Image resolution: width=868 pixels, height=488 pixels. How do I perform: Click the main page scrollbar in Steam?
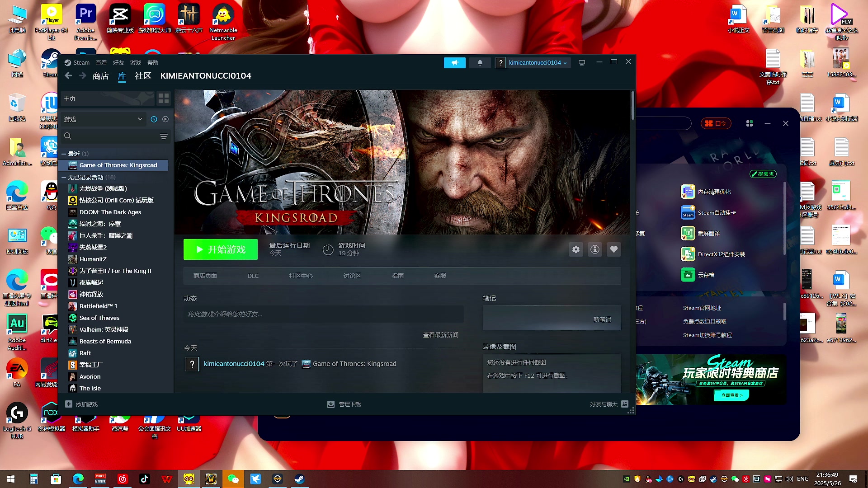pyautogui.click(x=632, y=106)
